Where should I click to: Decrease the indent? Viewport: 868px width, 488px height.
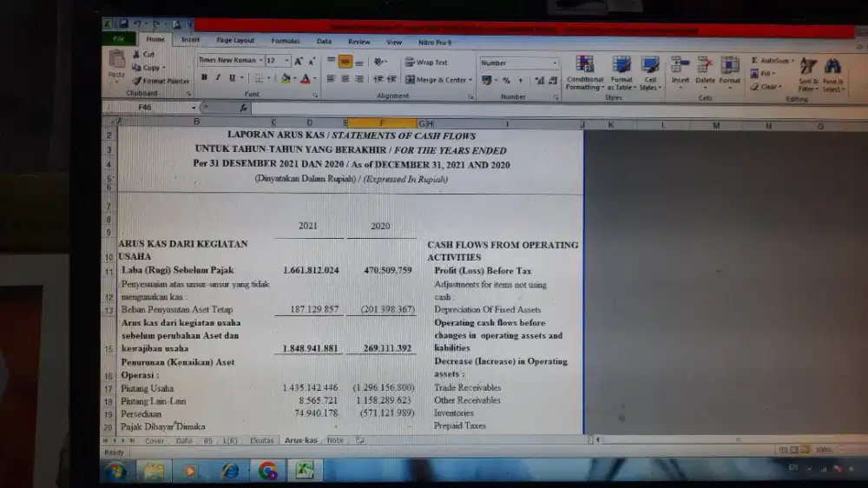[378, 79]
